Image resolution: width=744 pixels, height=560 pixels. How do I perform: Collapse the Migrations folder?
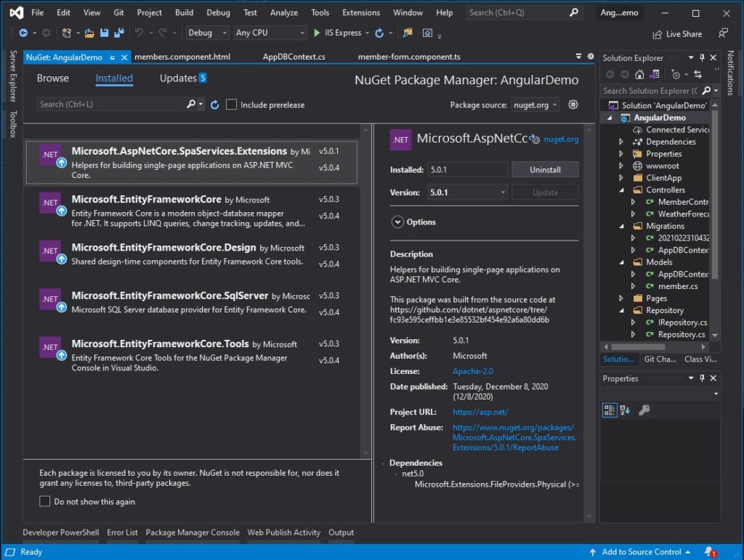coord(621,226)
